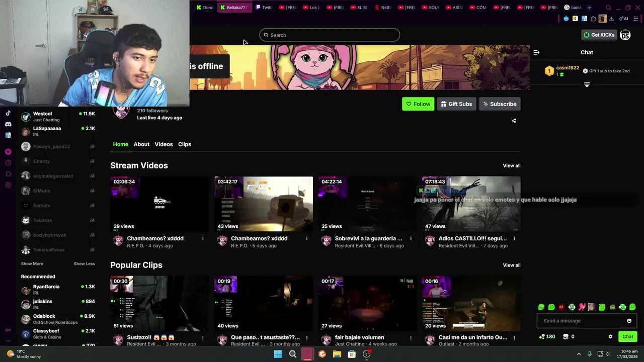Open a new browser tab with plus
Image resolution: width=644 pixels, height=362 pixels.
tap(589, 8)
